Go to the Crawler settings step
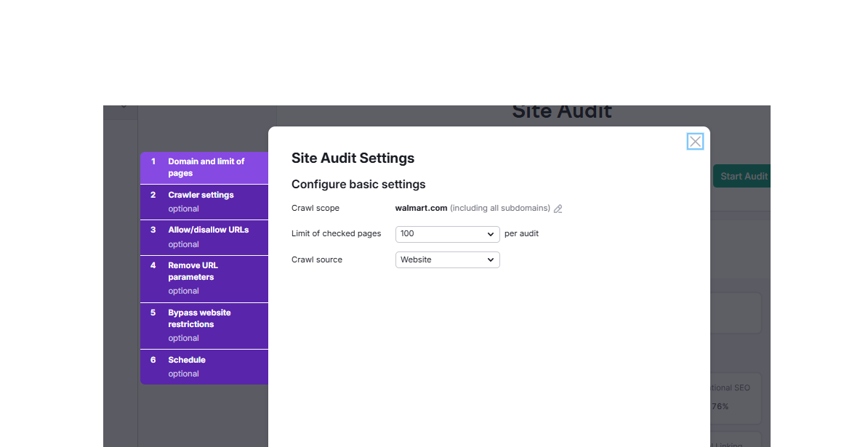Image resolution: width=868 pixels, height=447 pixels. click(x=204, y=201)
